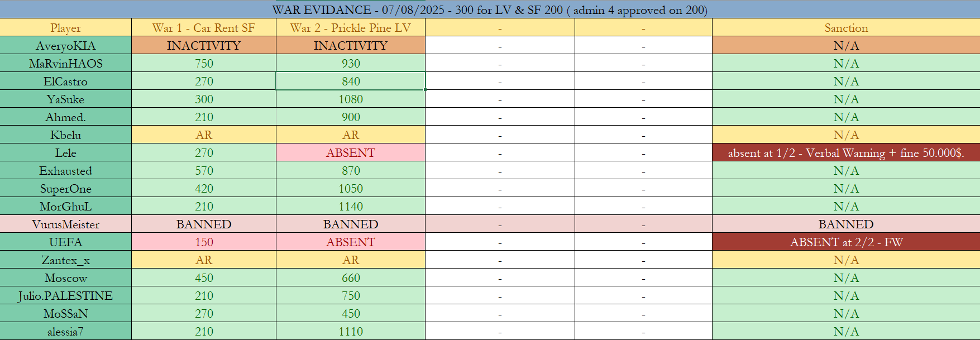
Task: Select the ABSENT at 2/2 - FW sanction
Action: tap(846, 242)
